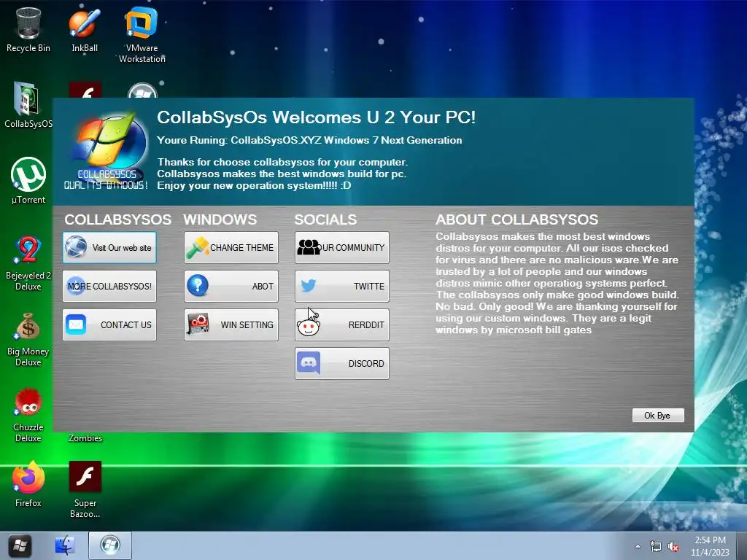The height and width of the screenshot is (560, 747).
Task: Open the CollabSysOS desktop folder icon
Action: pos(28,105)
